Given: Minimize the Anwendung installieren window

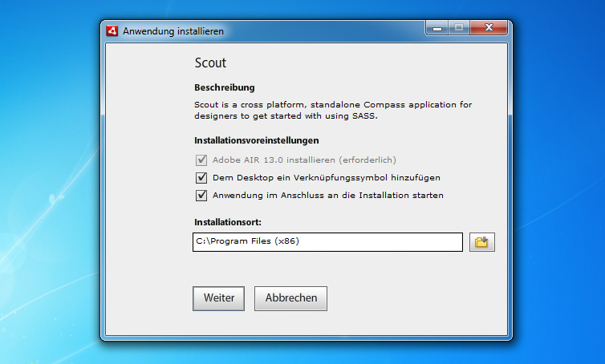Looking at the screenshot, I should coord(437,28).
